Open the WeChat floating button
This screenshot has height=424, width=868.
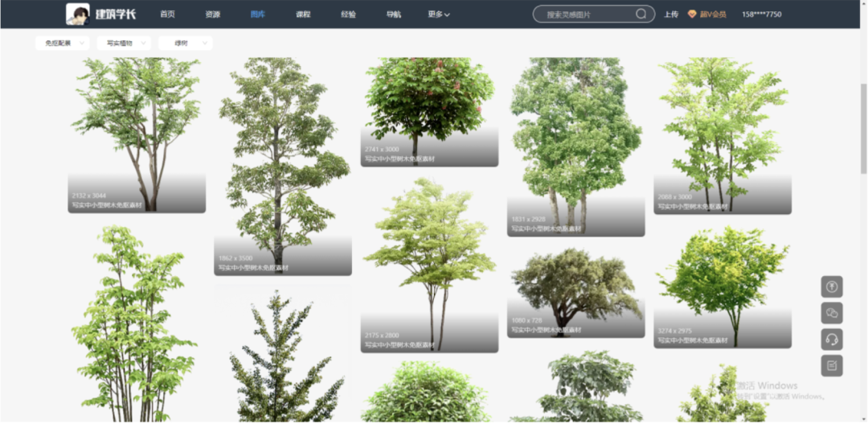[x=832, y=313]
